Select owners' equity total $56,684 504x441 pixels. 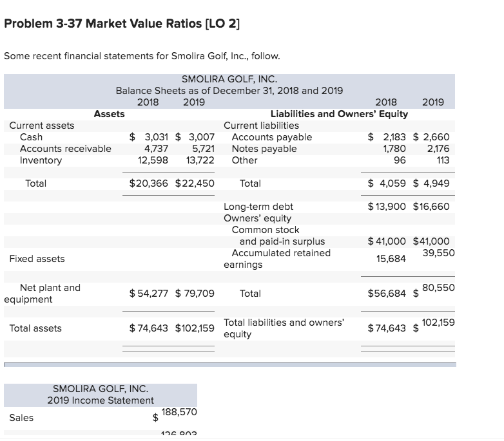pyautogui.click(x=387, y=294)
